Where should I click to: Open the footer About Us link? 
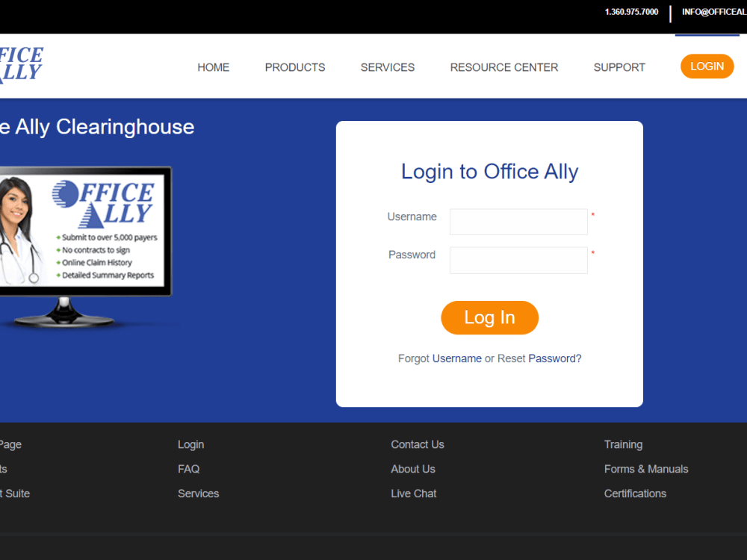pyautogui.click(x=413, y=469)
